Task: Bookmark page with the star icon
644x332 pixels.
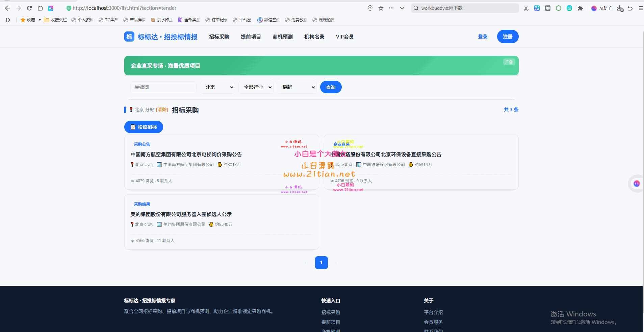Action: (x=381, y=8)
